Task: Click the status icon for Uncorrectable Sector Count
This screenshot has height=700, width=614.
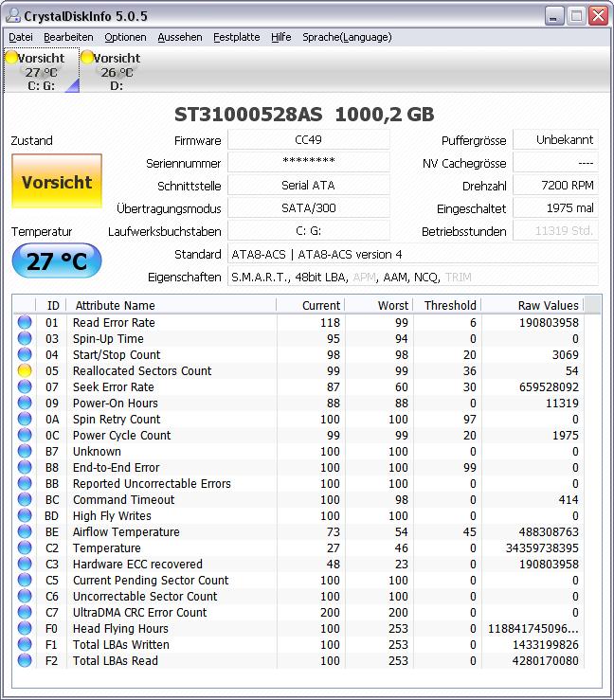Action: point(25,596)
